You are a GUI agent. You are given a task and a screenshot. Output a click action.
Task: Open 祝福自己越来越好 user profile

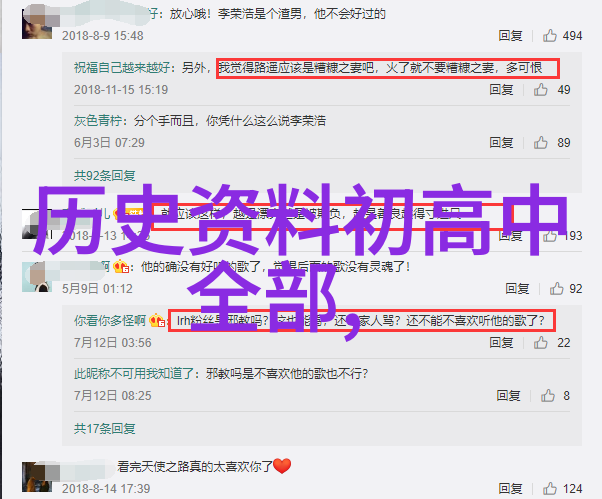122,68
